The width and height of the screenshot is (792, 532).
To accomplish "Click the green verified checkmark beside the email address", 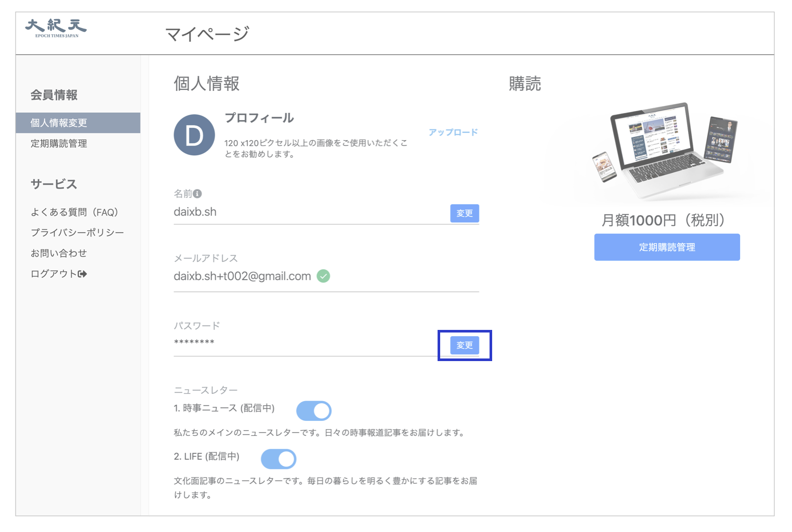I will [323, 276].
